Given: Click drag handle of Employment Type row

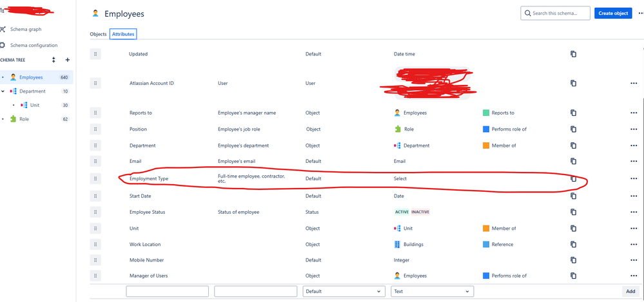Looking at the screenshot, I should click(95, 178).
